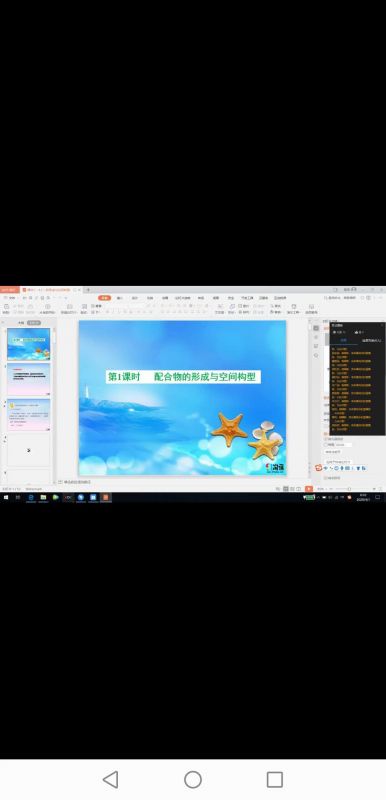Screen dimensions: 386x800
Task: Tap the Android recent apps square
Action: pyautogui.click(x=275, y=779)
